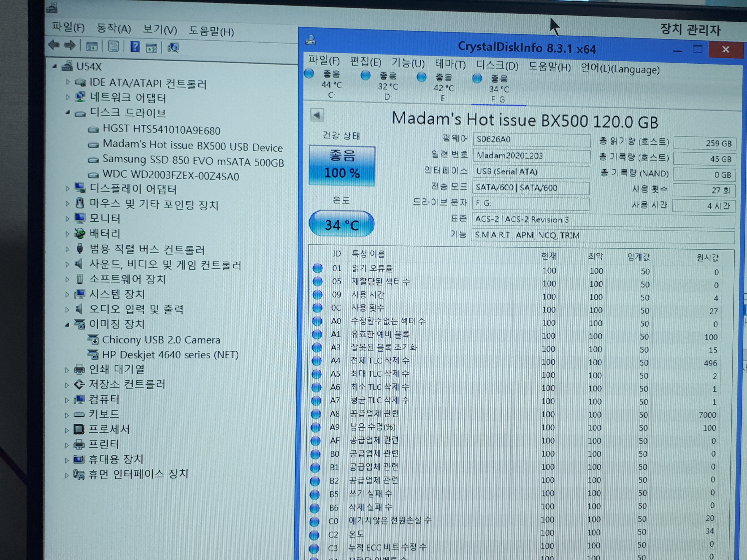747x560 pixels.
Task: Open the 보기(V) menu in Device Manager
Action: coord(160,30)
